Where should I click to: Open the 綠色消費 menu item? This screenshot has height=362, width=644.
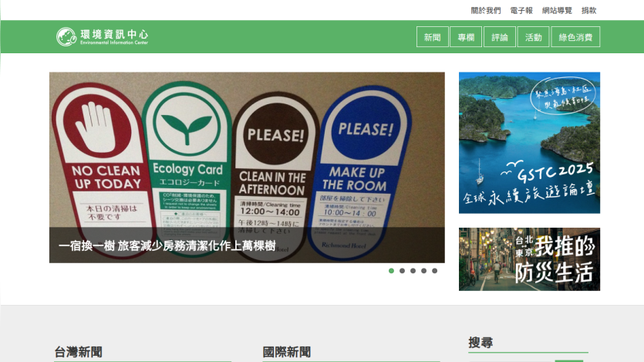(575, 37)
